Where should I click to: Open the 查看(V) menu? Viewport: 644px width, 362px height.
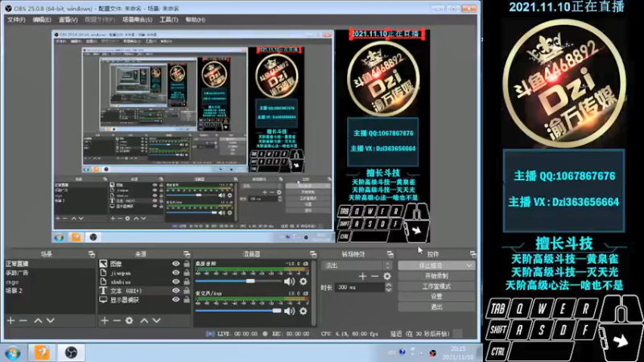pyautogui.click(x=68, y=19)
